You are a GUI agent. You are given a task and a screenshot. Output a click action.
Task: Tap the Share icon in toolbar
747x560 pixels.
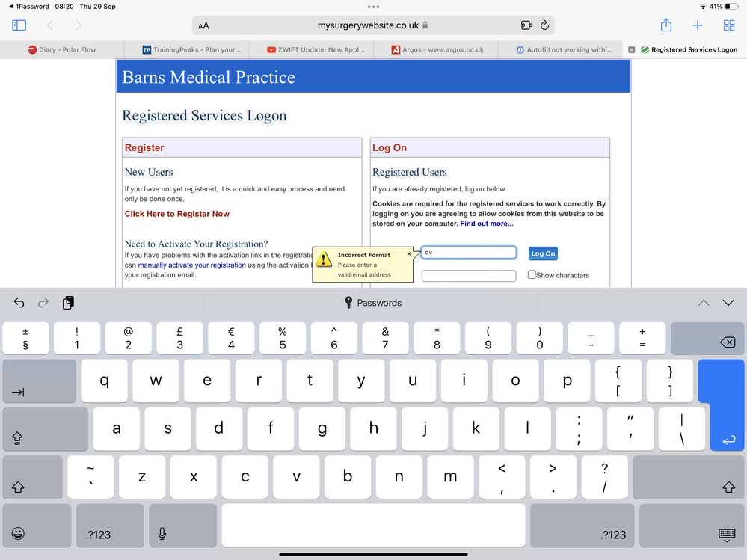coord(666,25)
